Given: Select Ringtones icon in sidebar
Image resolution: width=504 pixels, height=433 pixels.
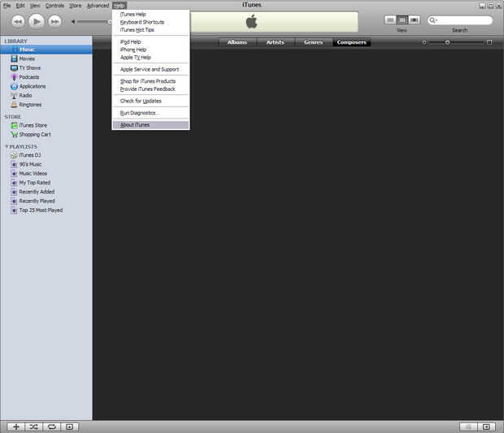Looking at the screenshot, I should click(14, 105).
